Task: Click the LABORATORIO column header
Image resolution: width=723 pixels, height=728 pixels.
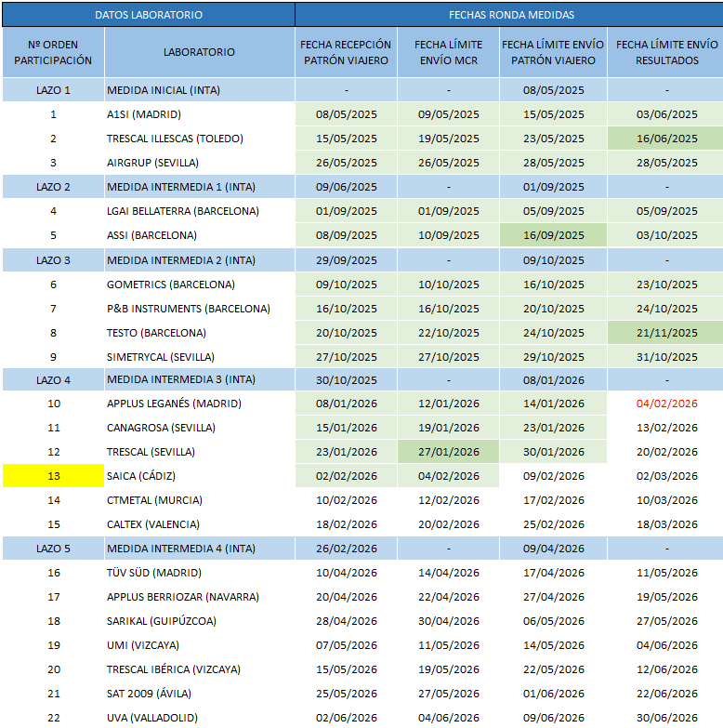Action: click(x=199, y=52)
